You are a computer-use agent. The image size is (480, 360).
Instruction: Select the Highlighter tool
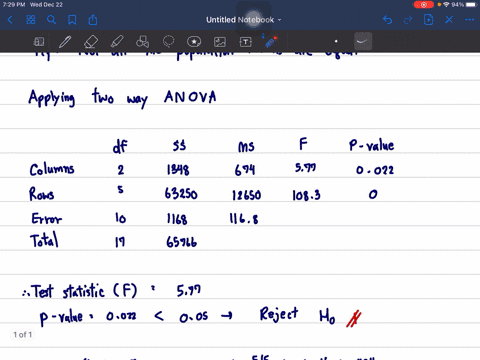pyautogui.click(x=117, y=42)
